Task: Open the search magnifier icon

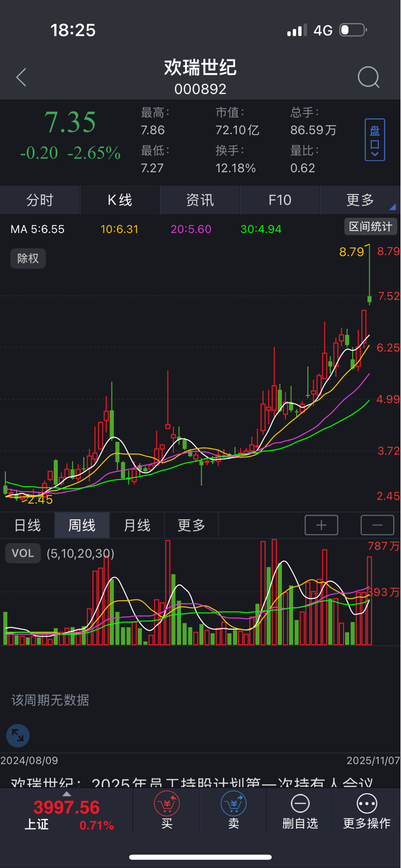Action: pos(369,77)
